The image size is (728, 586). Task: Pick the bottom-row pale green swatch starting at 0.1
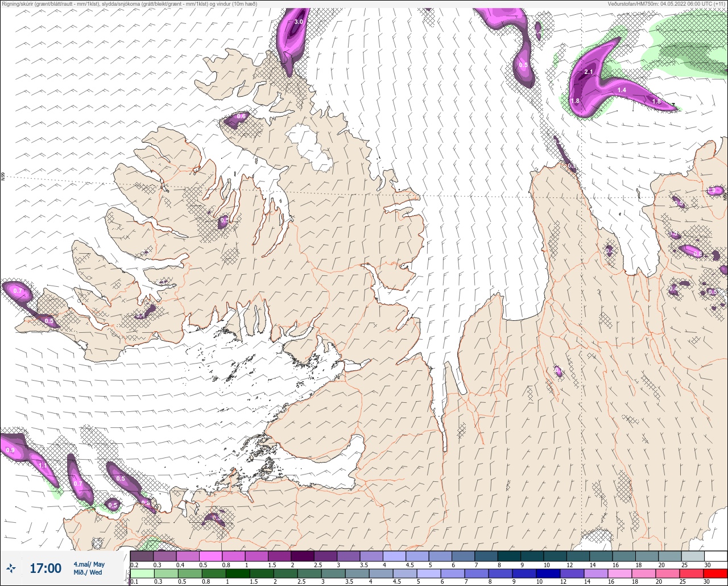142,573
